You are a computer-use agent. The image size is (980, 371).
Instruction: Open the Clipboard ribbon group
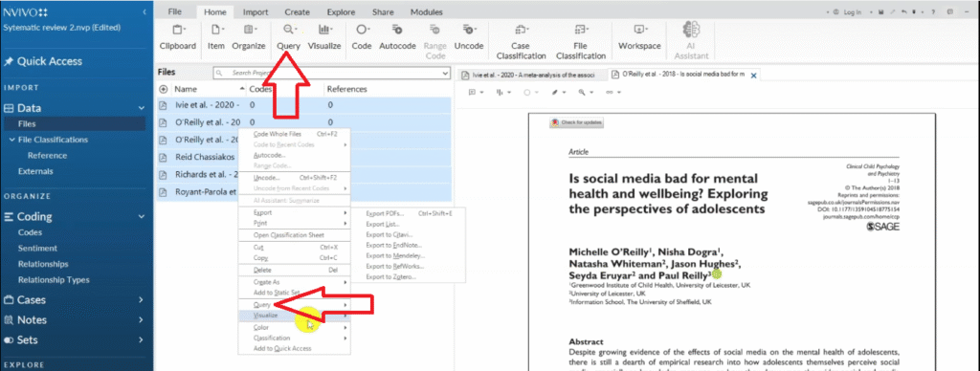coord(177,37)
